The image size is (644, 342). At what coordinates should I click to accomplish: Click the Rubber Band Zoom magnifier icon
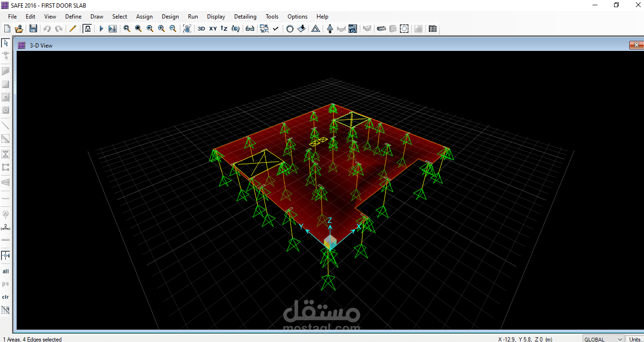click(127, 29)
